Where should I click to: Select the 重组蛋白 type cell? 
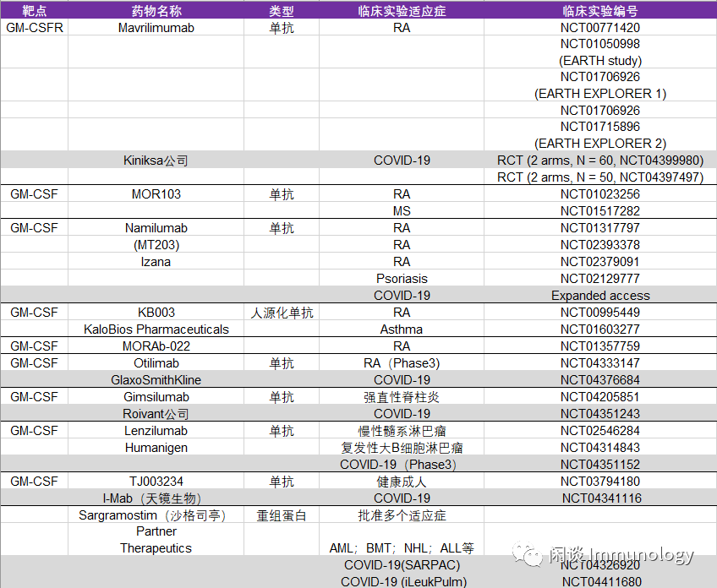pos(282,514)
